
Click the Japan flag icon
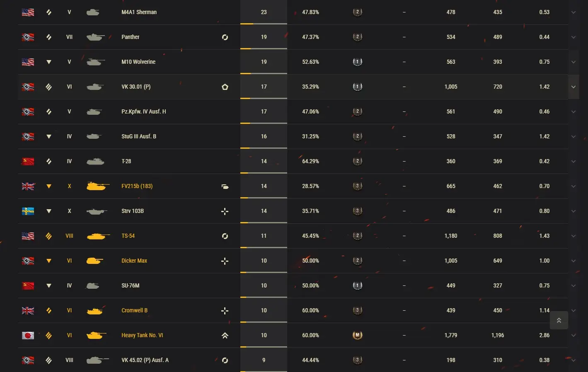click(28, 336)
